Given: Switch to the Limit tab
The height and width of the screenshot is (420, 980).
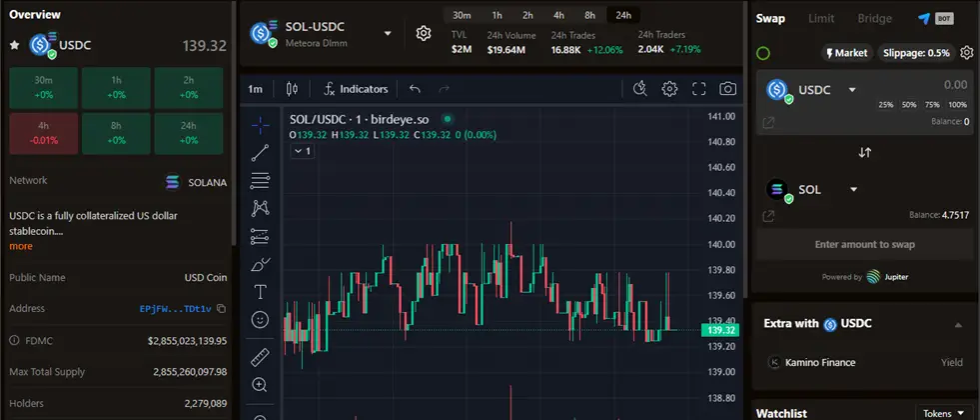Looking at the screenshot, I should pyautogui.click(x=820, y=18).
